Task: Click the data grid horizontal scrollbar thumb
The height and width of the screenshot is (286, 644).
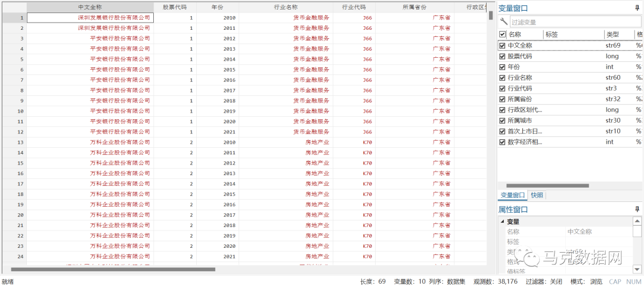Action: click(113, 269)
